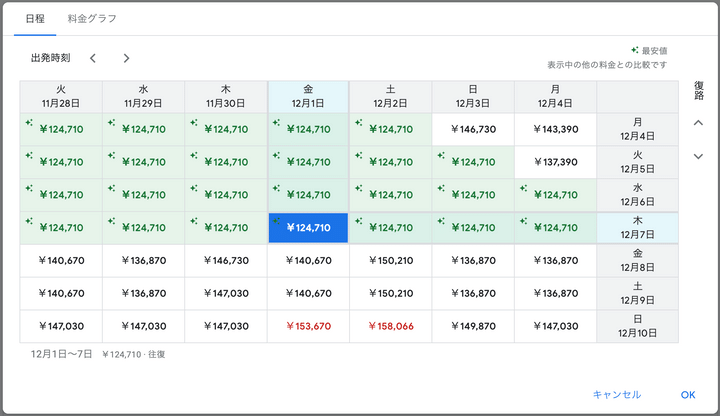Pick the ¥137,390 fare cell
The height and width of the screenshot is (416, 720).
(555, 162)
